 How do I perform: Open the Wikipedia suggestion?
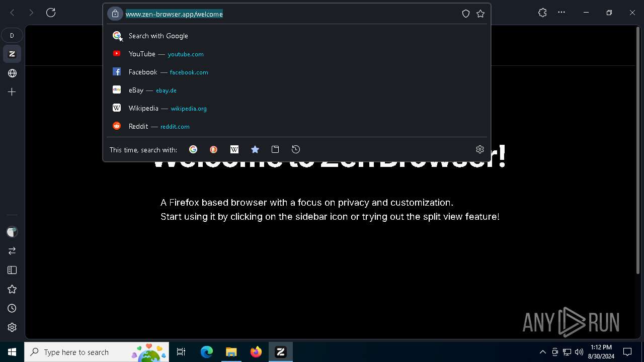[x=297, y=108]
